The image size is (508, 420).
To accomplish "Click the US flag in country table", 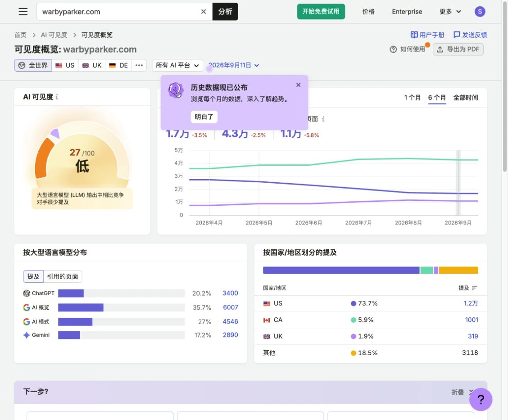I will pos(267,304).
